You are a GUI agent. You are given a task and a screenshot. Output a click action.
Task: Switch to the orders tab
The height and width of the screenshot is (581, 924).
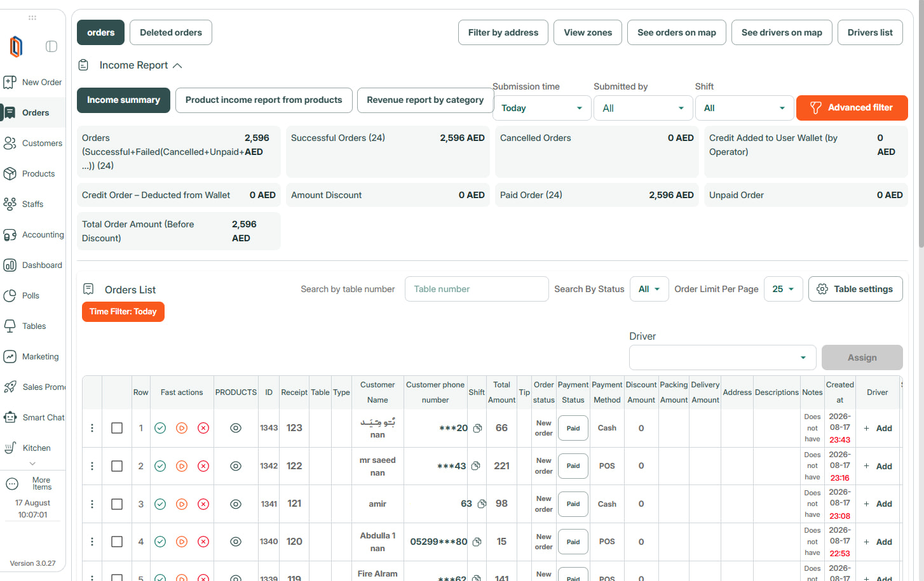point(101,32)
